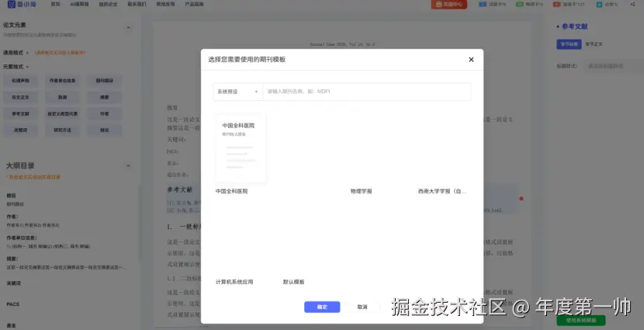Expand the 通用格式 dropdown arrow

coord(27,53)
